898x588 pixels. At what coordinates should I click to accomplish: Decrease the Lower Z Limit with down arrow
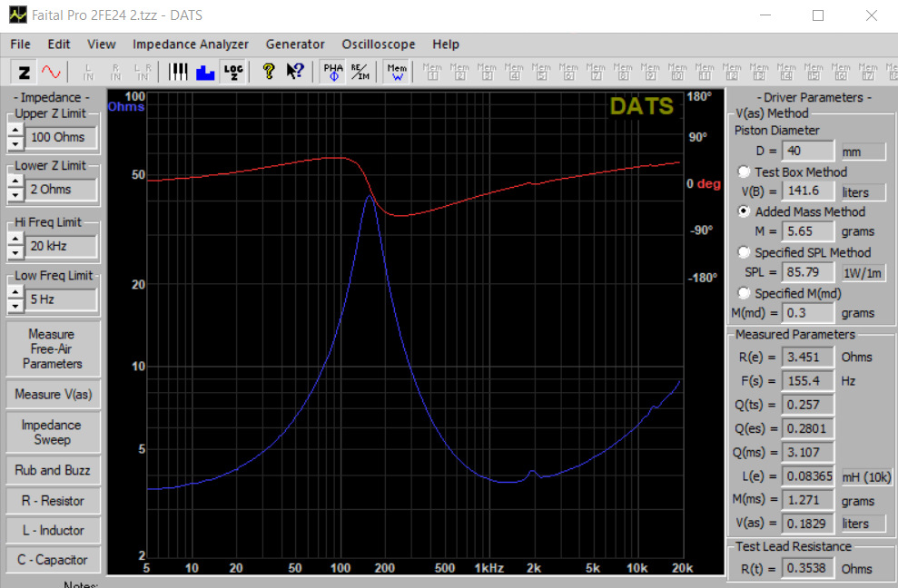pyautogui.click(x=15, y=195)
